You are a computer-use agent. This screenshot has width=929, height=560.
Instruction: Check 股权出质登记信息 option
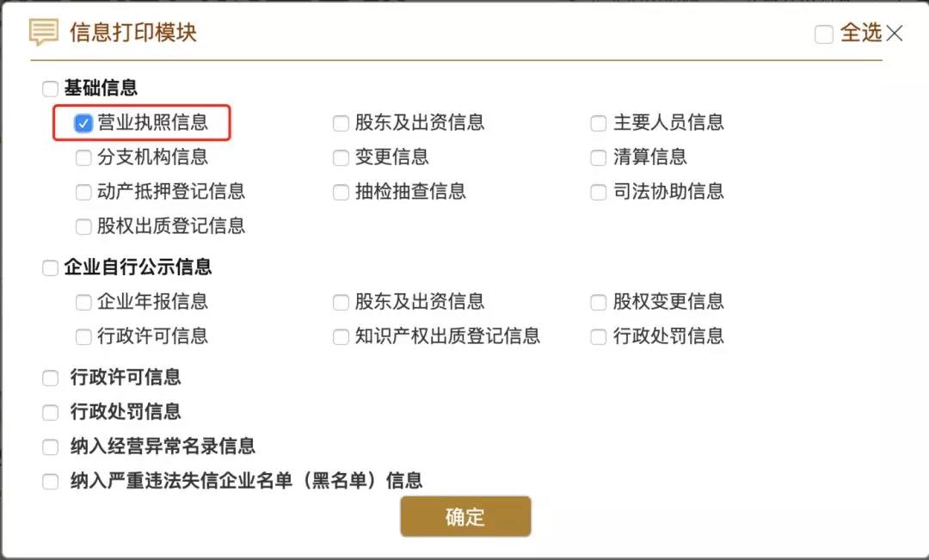[x=83, y=226]
